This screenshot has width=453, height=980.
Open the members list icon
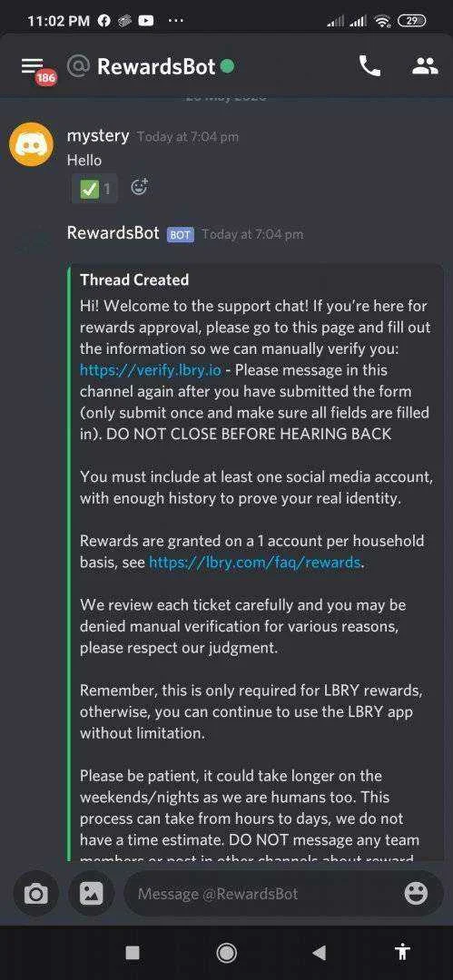pyautogui.click(x=425, y=65)
